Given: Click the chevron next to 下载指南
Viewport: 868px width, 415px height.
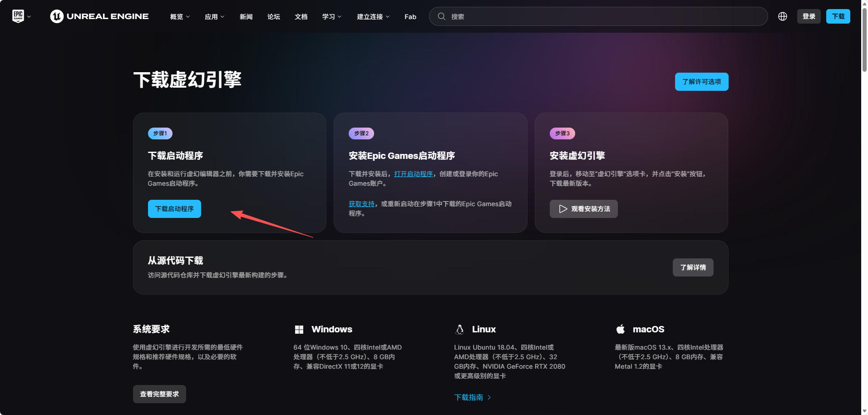Looking at the screenshot, I should point(489,397).
